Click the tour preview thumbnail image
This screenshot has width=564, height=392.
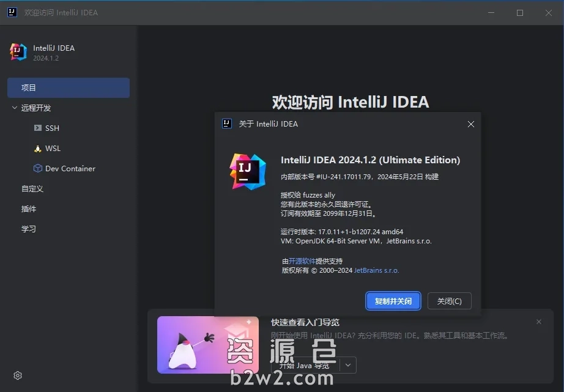[207, 345]
